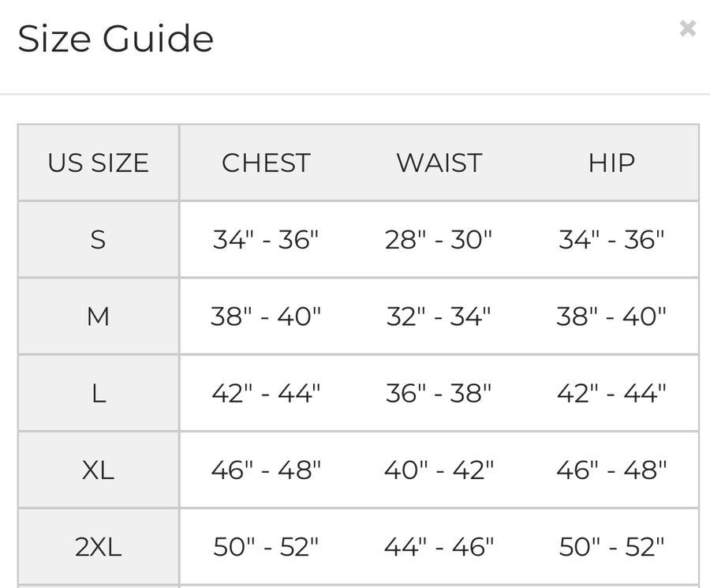Click waist measurement 40" - 42"
This screenshot has width=710, height=588.
pyautogui.click(x=439, y=470)
